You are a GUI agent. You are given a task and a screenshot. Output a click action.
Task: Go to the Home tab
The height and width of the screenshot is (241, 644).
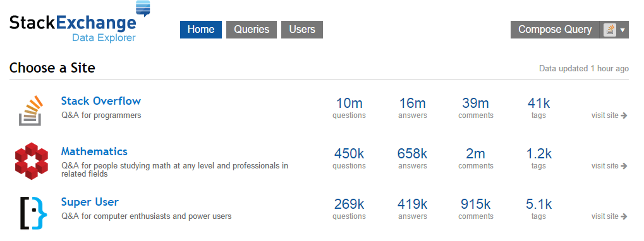coord(201,30)
